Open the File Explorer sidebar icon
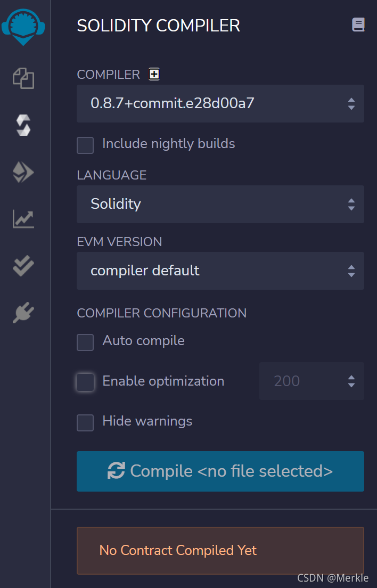377x588 pixels. 23,78
